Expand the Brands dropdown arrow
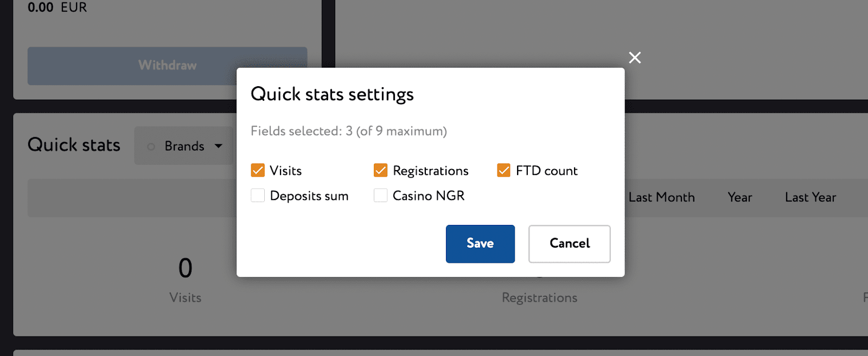This screenshot has width=868, height=356. pyautogui.click(x=219, y=146)
